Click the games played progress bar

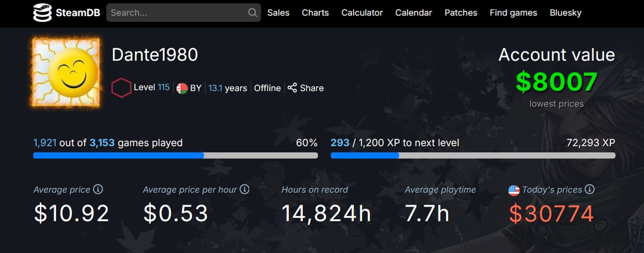tap(175, 155)
